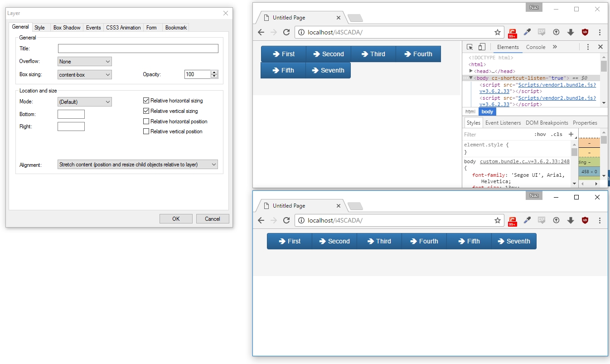Click reload icon in bottom browser window

tap(286, 220)
